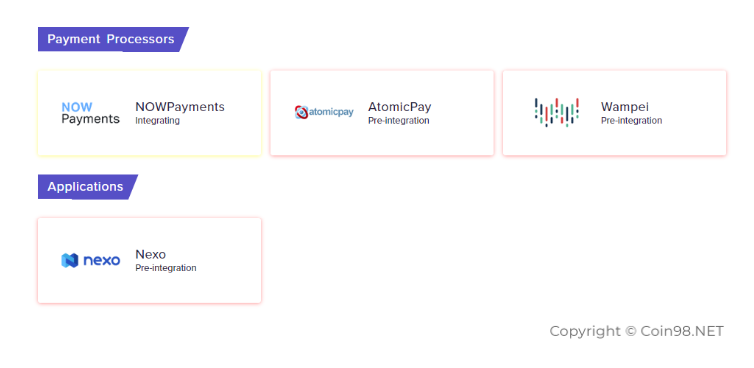754x368 pixels.
Task: Click the Copyright Coin98.NET text
Action: click(x=637, y=331)
